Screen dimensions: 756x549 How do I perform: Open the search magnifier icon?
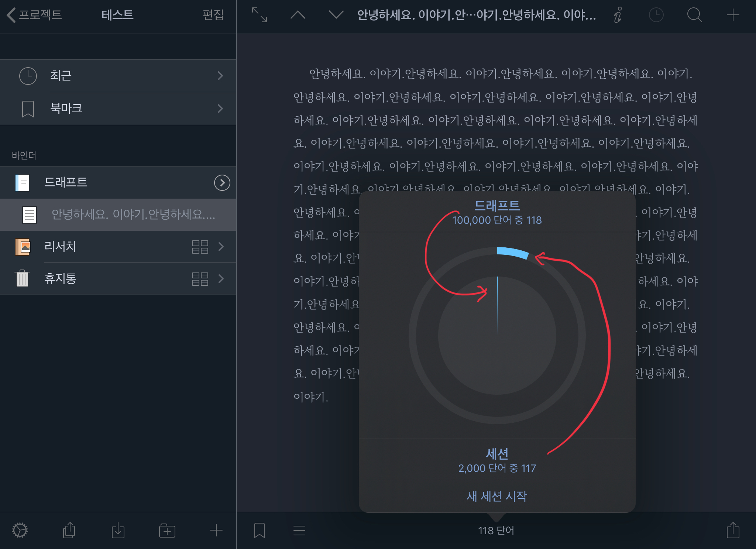coord(694,15)
